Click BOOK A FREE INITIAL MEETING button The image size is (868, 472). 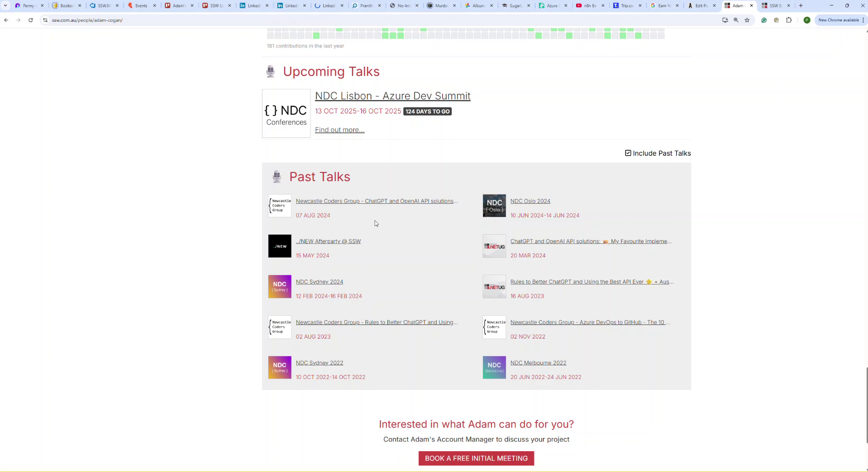(x=476, y=458)
